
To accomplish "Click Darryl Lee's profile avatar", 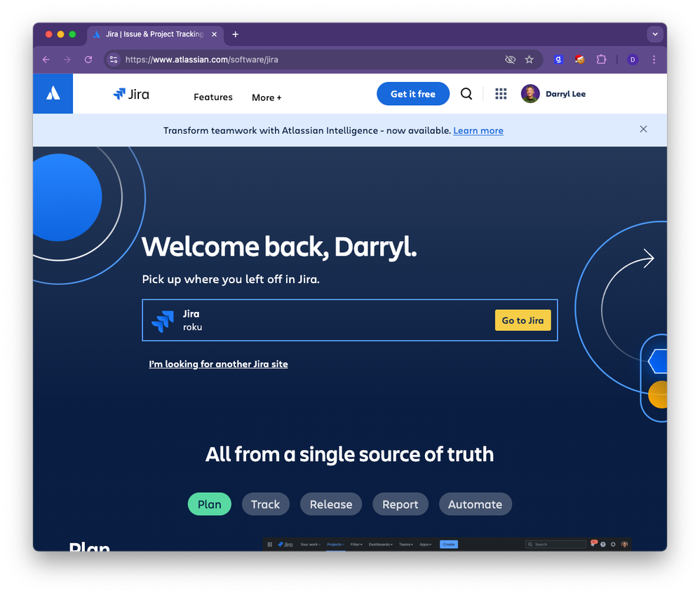I will [530, 94].
